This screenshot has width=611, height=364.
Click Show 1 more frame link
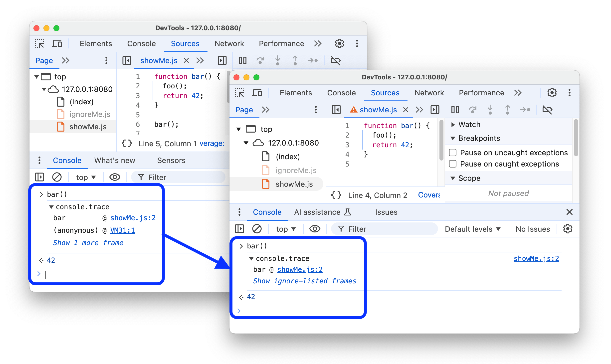click(x=88, y=243)
